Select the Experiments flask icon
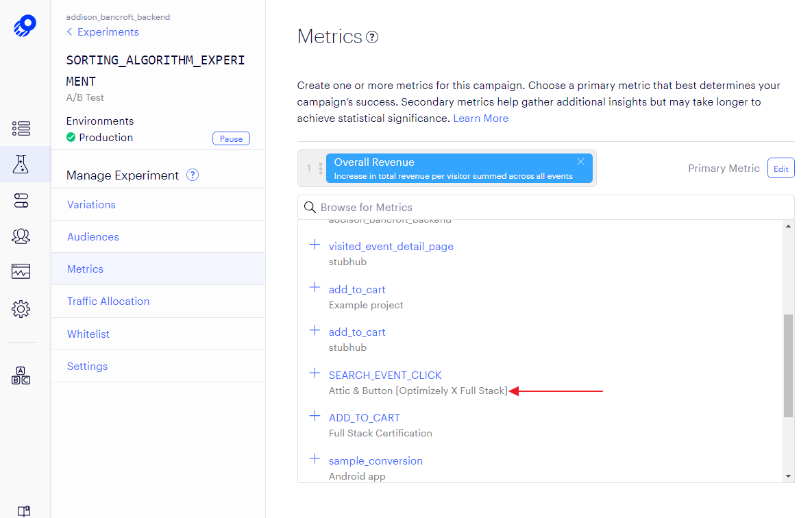812x518 pixels. (x=21, y=164)
